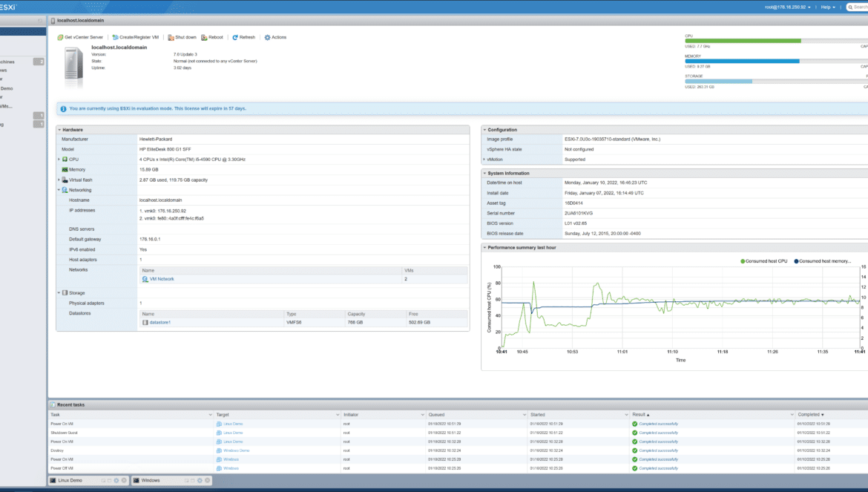Open the root@176.16.250.92 user dropdown

787,7
